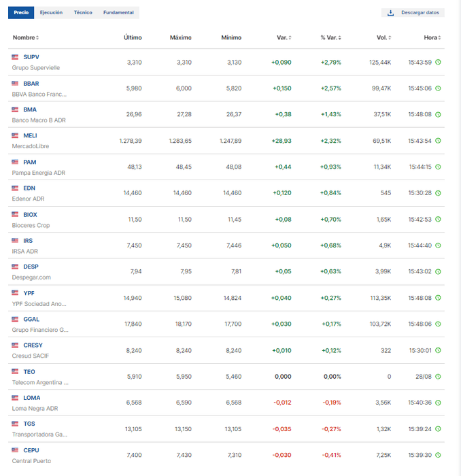Click the clock icon in EDN row
461x476 pixels.
coord(438,193)
